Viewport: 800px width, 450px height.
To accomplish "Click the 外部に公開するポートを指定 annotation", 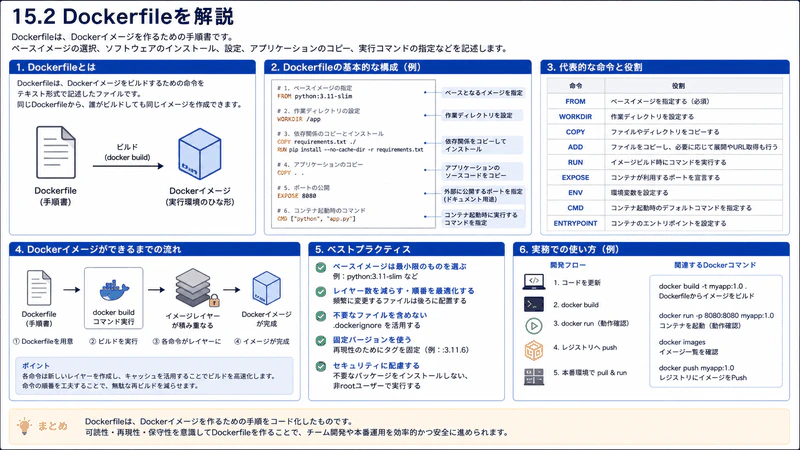I will [483, 195].
